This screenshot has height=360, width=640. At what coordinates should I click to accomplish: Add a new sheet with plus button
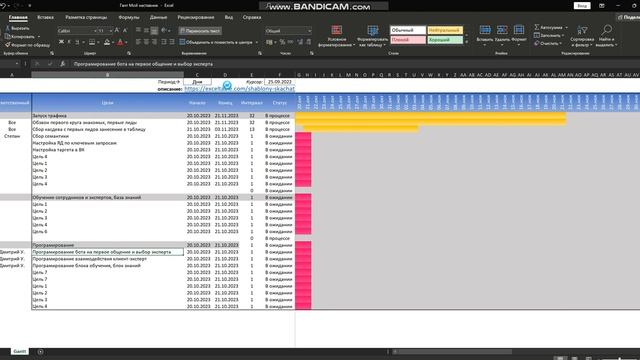40,351
